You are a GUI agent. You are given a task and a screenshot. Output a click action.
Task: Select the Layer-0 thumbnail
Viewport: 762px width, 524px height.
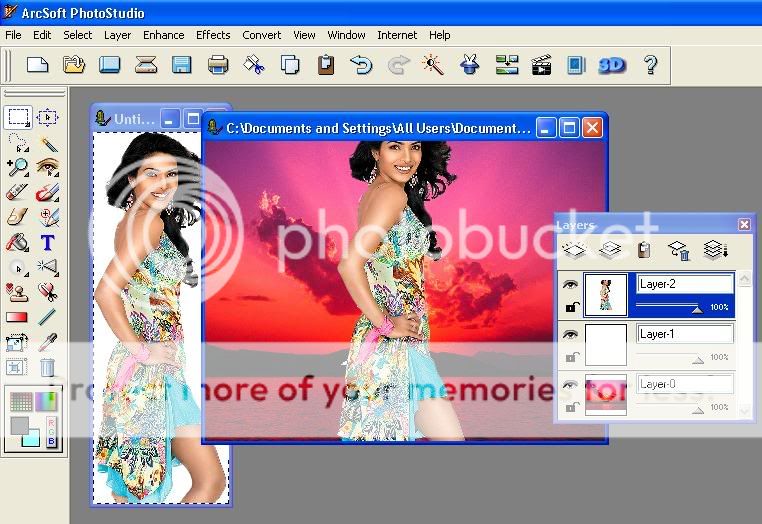coord(606,395)
